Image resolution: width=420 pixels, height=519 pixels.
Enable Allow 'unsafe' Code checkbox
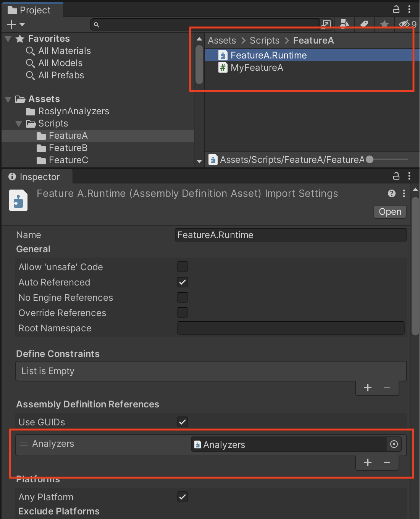click(183, 267)
